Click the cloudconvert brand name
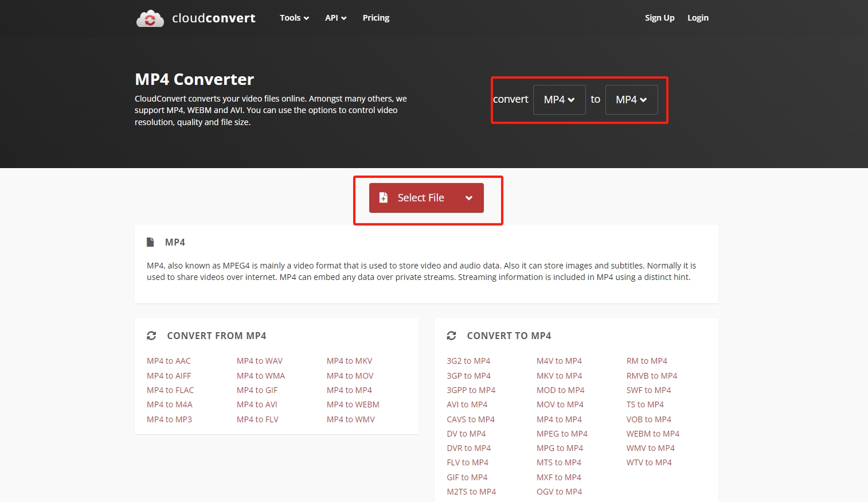The width and height of the screenshot is (868, 502). coord(214,18)
